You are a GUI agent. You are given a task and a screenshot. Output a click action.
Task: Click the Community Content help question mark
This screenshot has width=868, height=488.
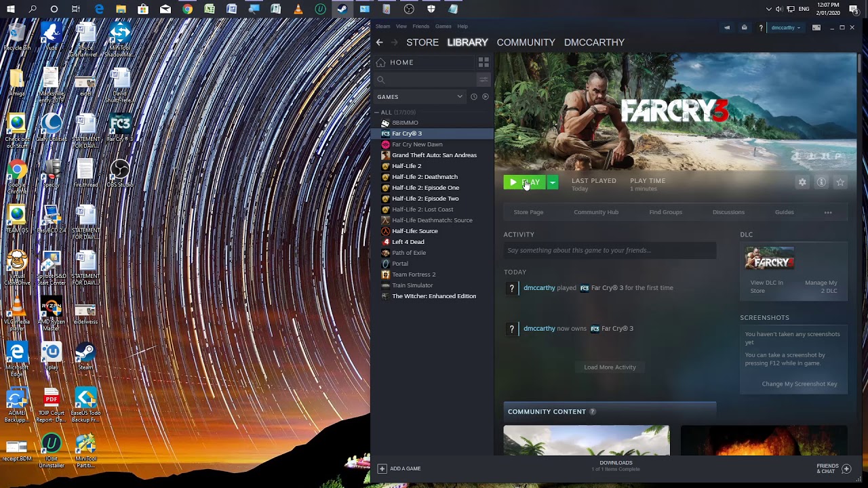pyautogui.click(x=592, y=411)
